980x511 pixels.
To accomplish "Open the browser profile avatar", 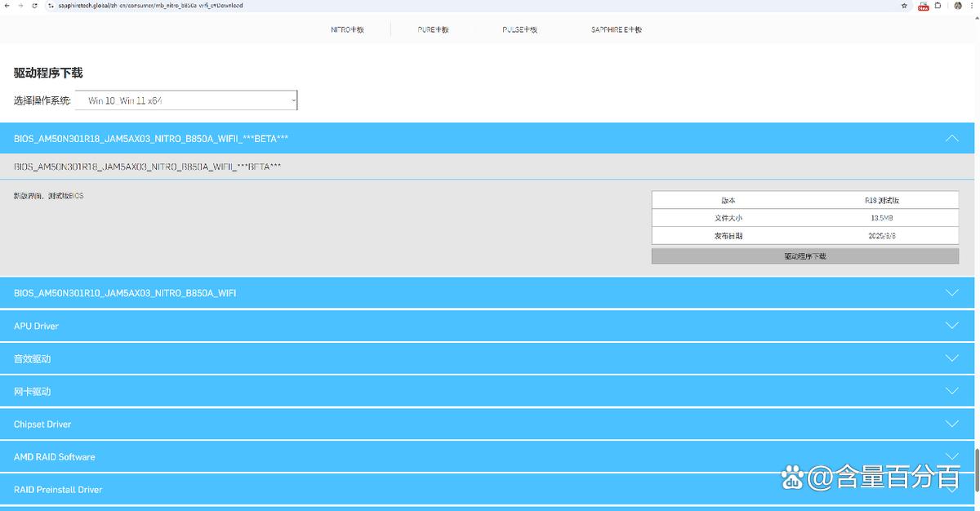I will pos(958,5).
